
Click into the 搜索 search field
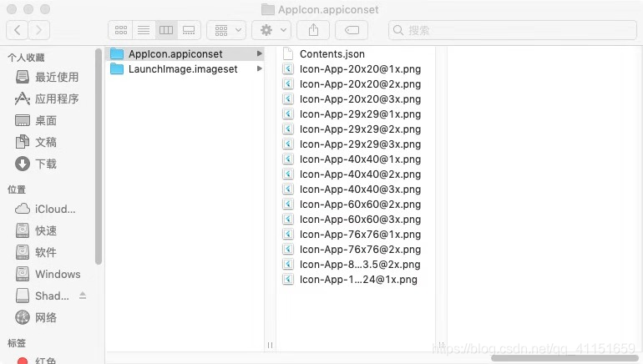coord(512,30)
